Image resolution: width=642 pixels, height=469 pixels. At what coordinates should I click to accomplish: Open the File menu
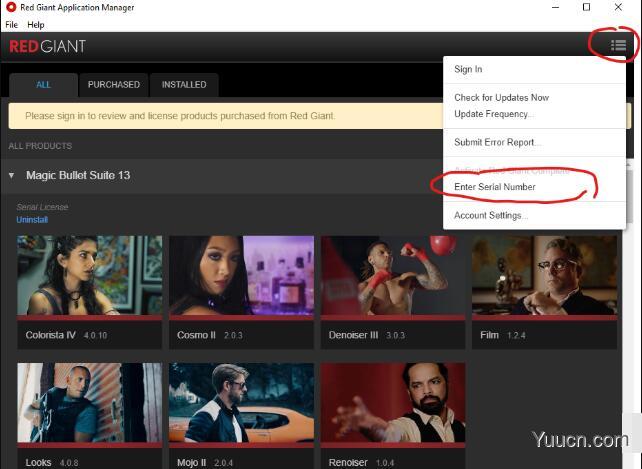point(12,24)
